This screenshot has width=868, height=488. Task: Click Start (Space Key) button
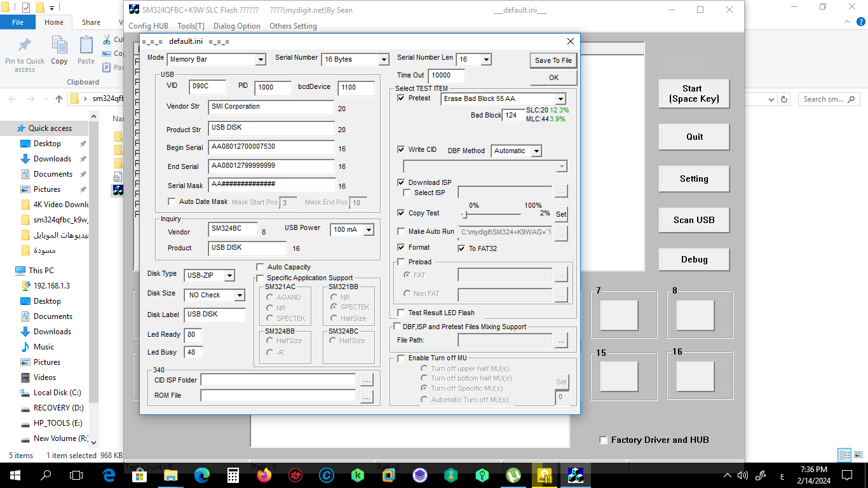pyautogui.click(x=694, y=93)
